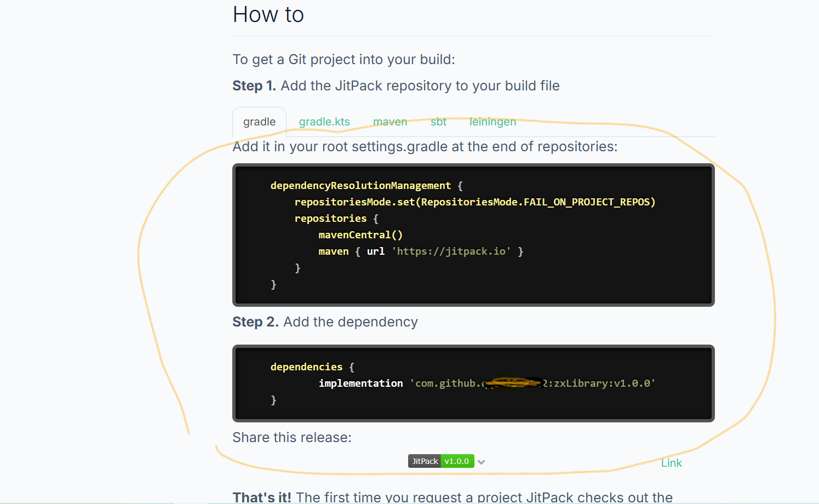The width and height of the screenshot is (819, 504).
Task: Click the 'dependencies {' code line
Action: pyautogui.click(x=312, y=367)
